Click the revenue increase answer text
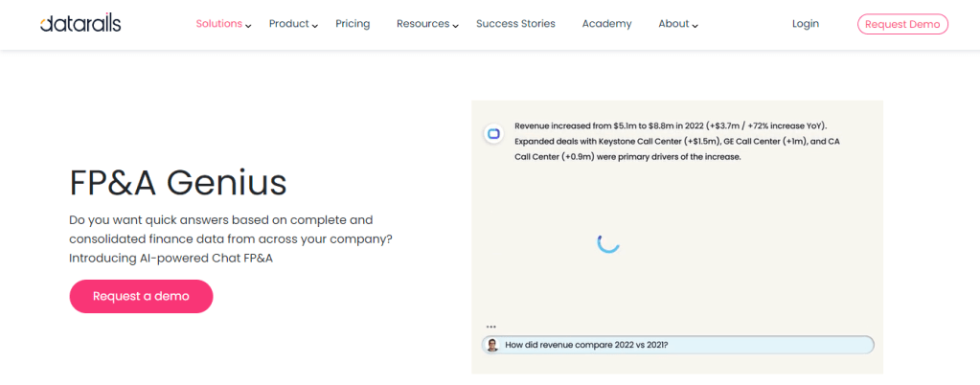The height and width of the screenshot is (385, 980). click(676, 141)
